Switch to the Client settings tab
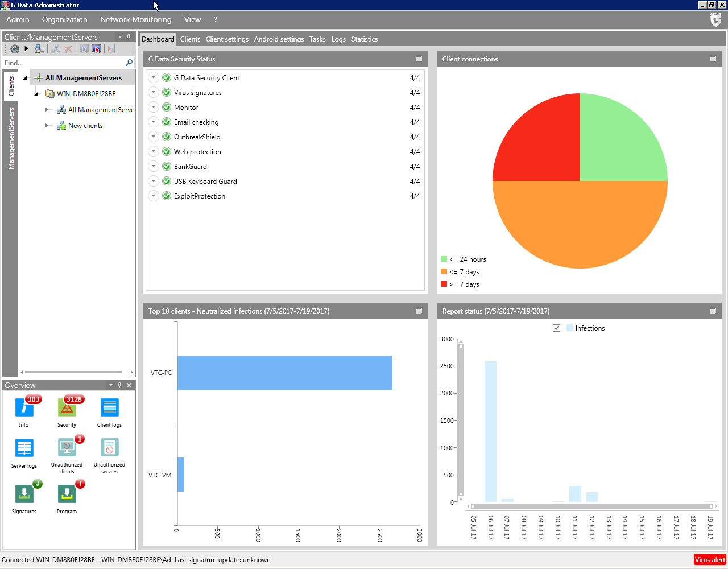 [x=227, y=39]
